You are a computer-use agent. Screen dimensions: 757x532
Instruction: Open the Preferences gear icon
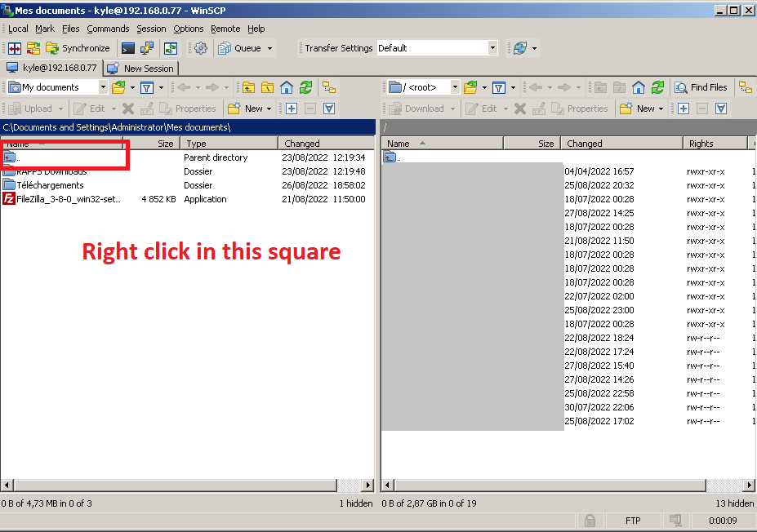[x=200, y=48]
